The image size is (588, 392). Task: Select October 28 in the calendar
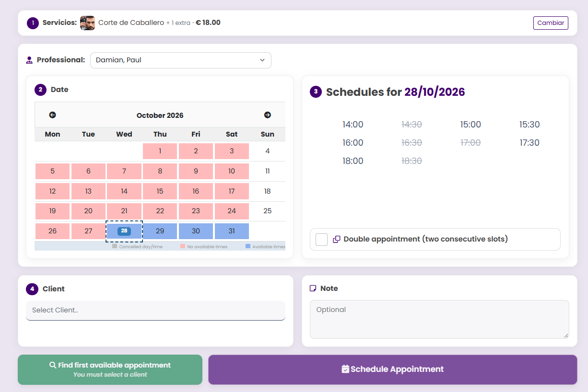point(124,231)
